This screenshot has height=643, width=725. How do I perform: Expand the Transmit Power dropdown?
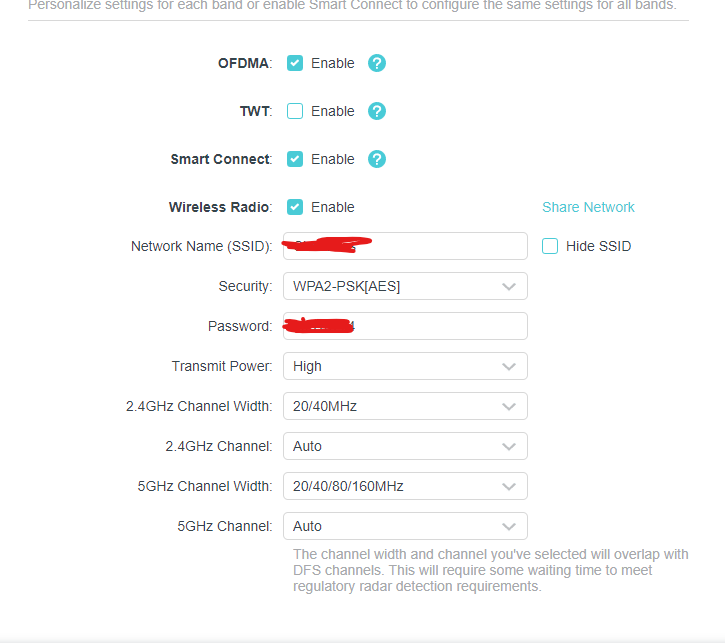point(405,366)
